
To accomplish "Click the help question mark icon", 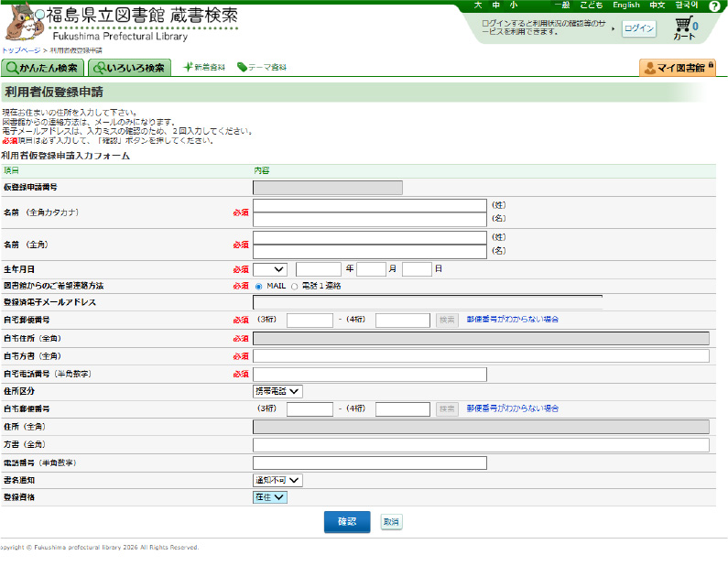I will click(714, 6).
